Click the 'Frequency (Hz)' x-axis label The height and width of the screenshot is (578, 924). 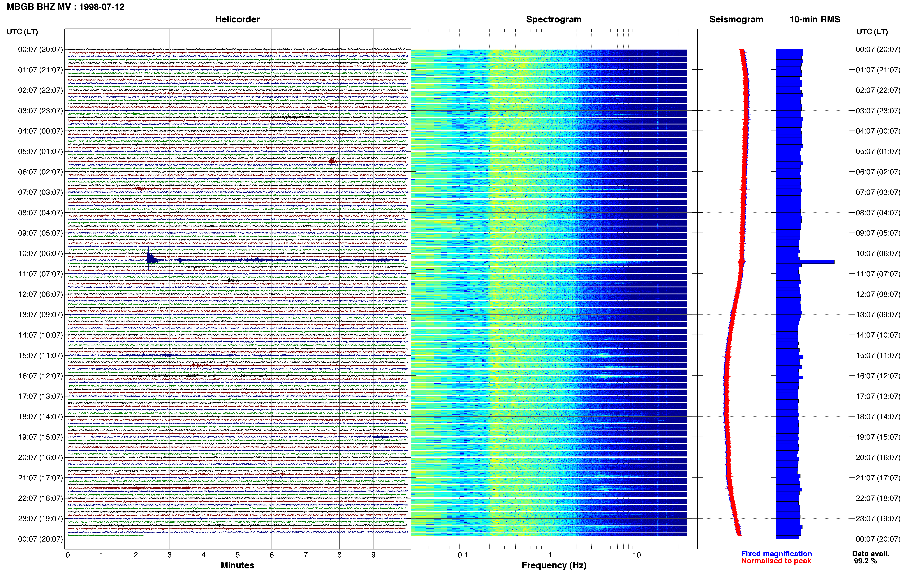click(x=554, y=565)
